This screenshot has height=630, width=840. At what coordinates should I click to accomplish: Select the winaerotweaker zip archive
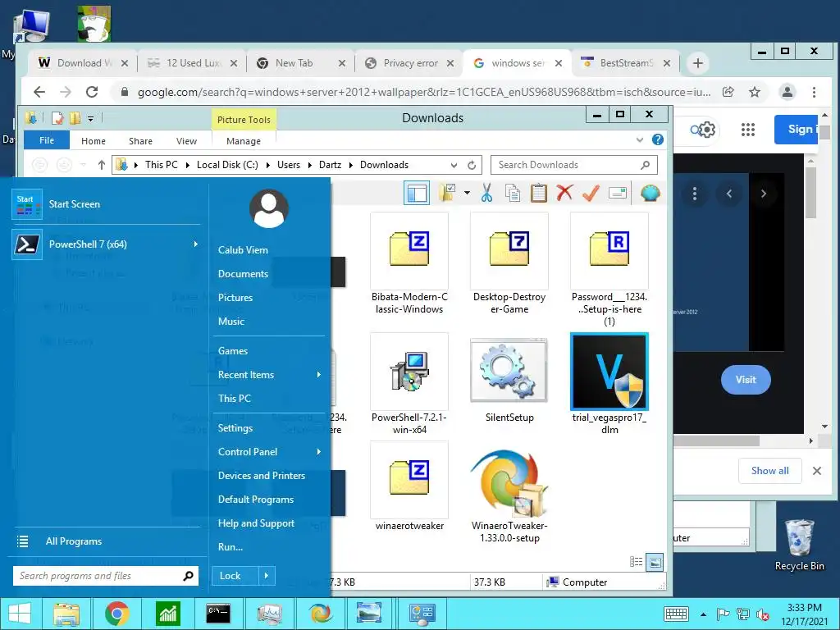pos(409,486)
